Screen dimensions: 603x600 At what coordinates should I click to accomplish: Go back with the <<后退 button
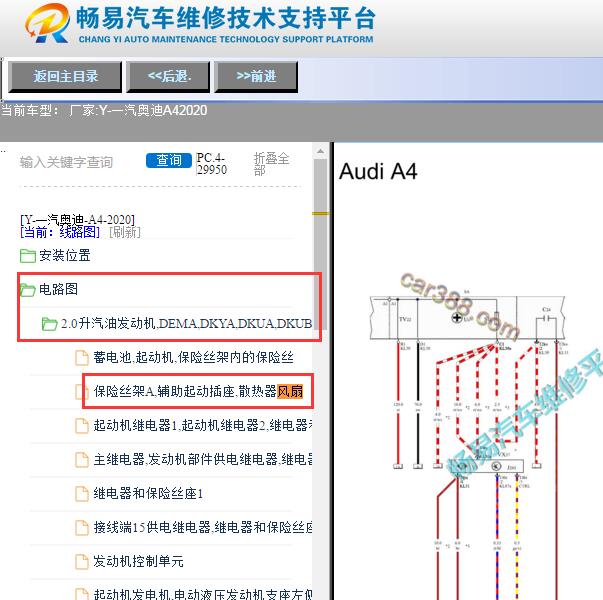point(168,77)
